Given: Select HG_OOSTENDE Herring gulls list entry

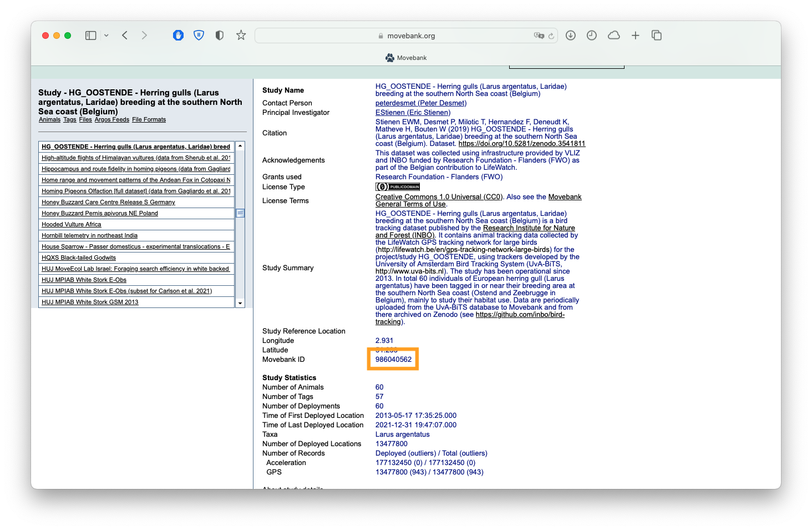Looking at the screenshot, I should tap(136, 147).
